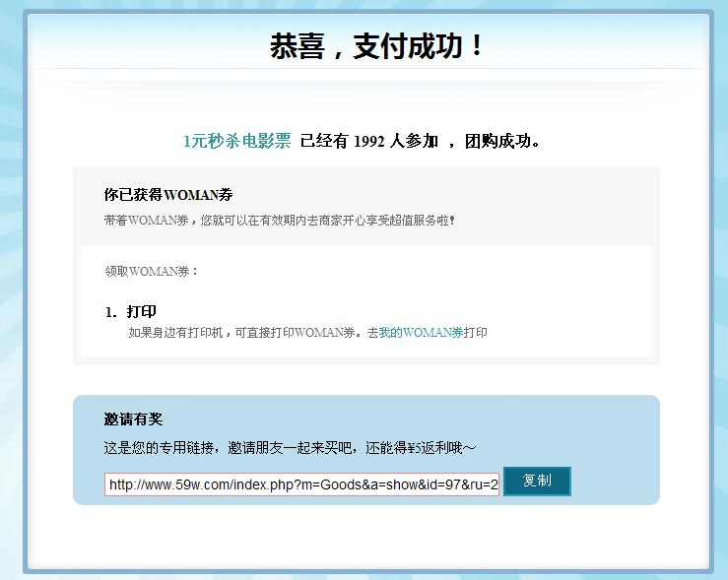The width and height of the screenshot is (728, 580).
Task: Click the 已经有 1992 人参加 text
Action: tap(369, 141)
